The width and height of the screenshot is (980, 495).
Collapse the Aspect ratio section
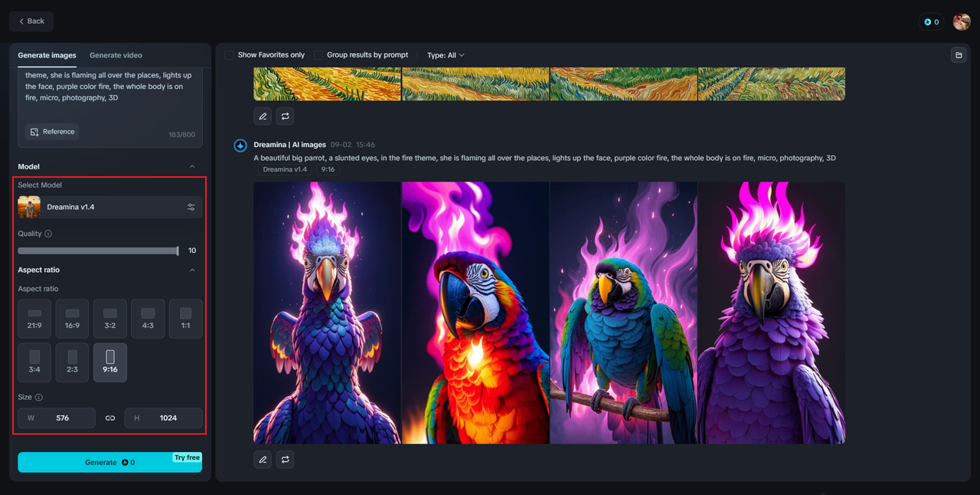[192, 270]
